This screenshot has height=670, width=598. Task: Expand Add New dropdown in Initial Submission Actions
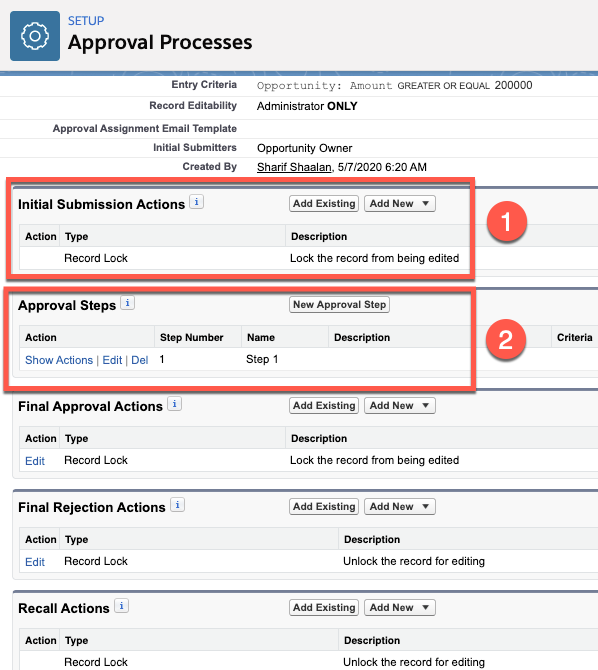[400, 204]
